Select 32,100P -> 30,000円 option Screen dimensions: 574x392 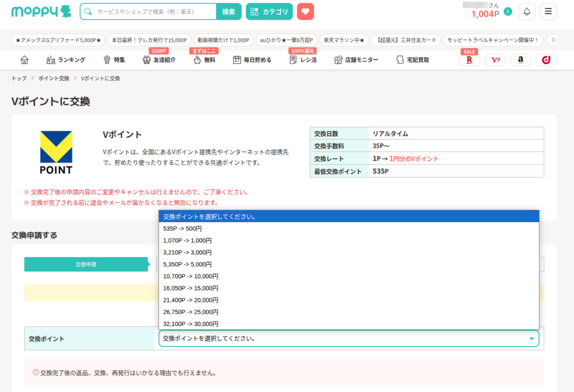point(191,324)
